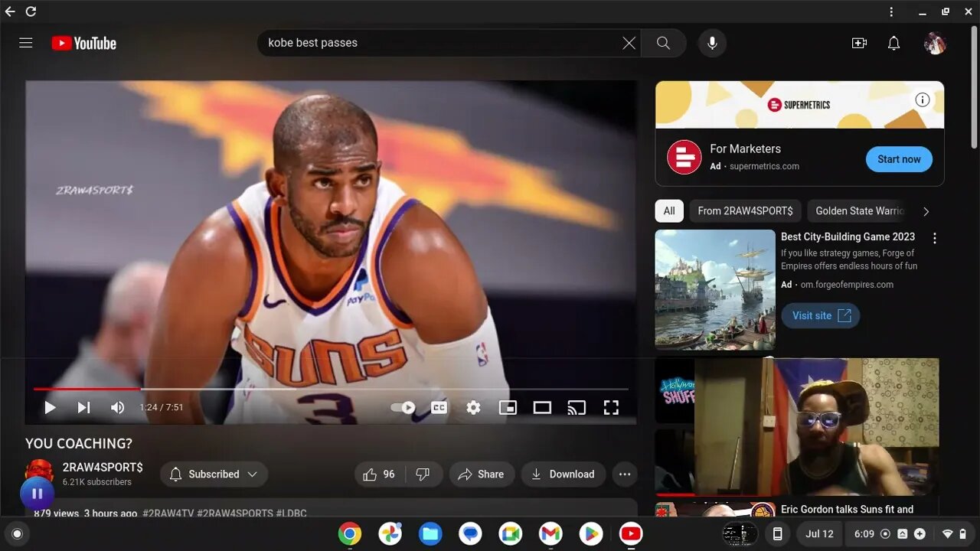
Task: Open player settings gear
Action: point(473,408)
